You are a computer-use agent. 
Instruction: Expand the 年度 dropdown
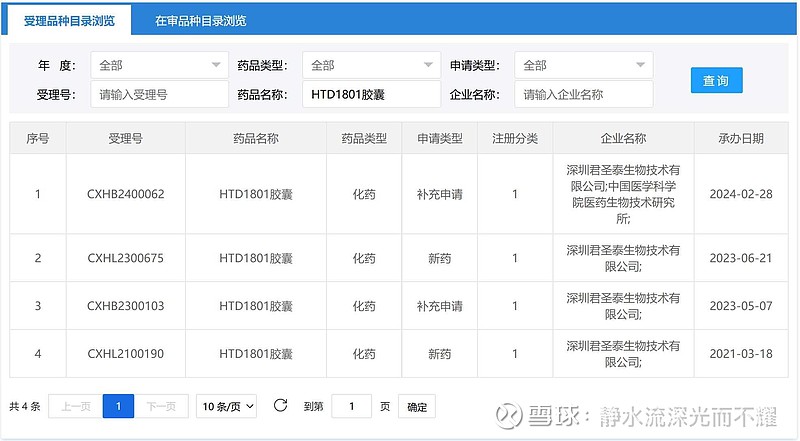point(159,65)
